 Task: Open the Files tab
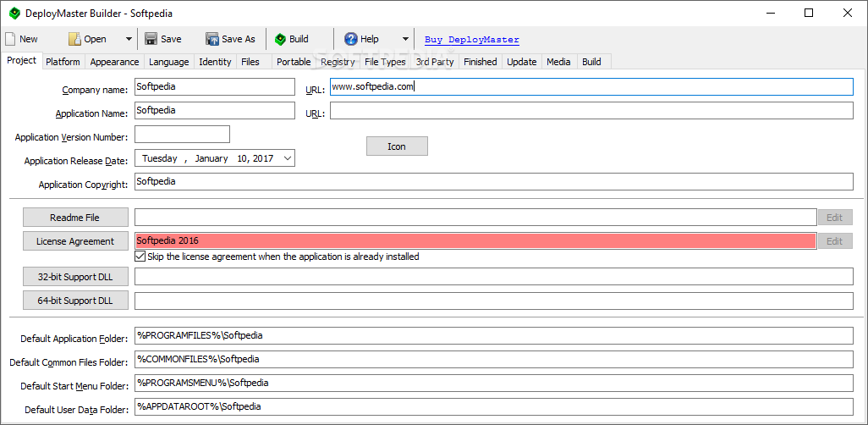pyautogui.click(x=250, y=62)
